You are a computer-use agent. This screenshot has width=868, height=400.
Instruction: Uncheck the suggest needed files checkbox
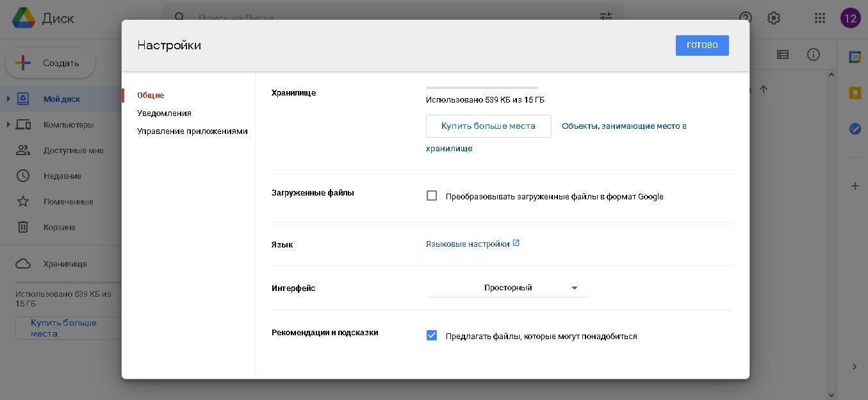pos(432,335)
